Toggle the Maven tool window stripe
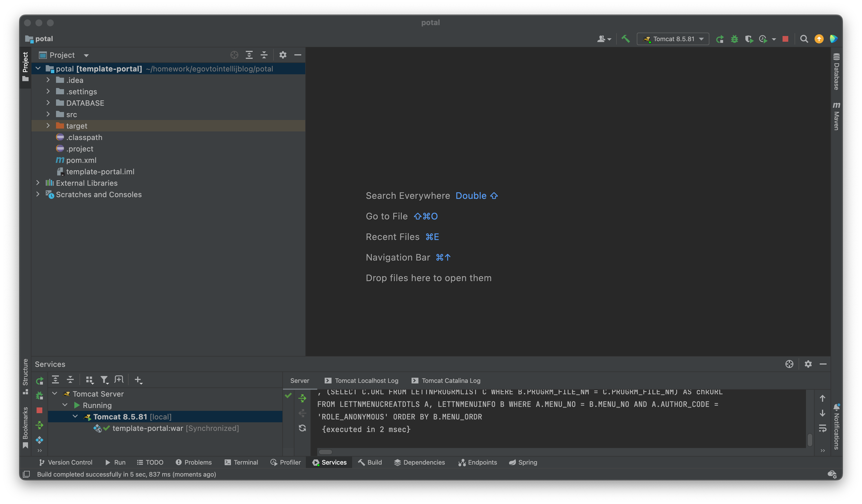The image size is (862, 504). pos(836,116)
